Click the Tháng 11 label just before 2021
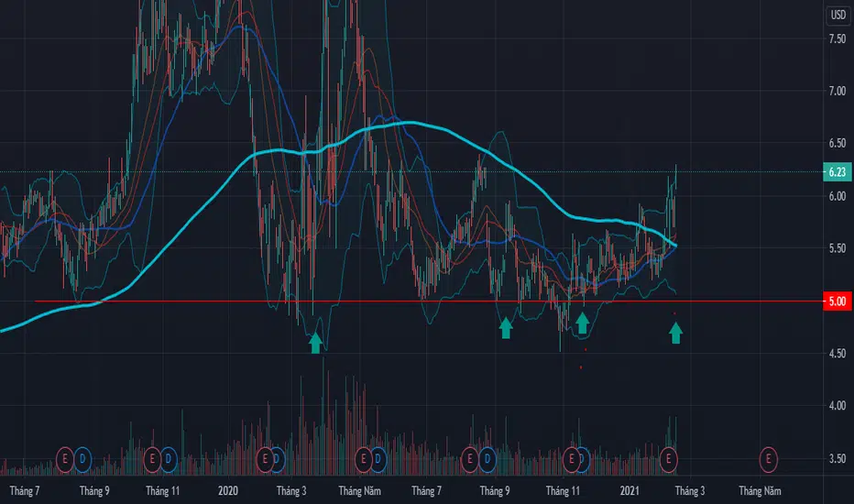Viewport: 854px width, 504px height. pyautogui.click(x=563, y=491)
